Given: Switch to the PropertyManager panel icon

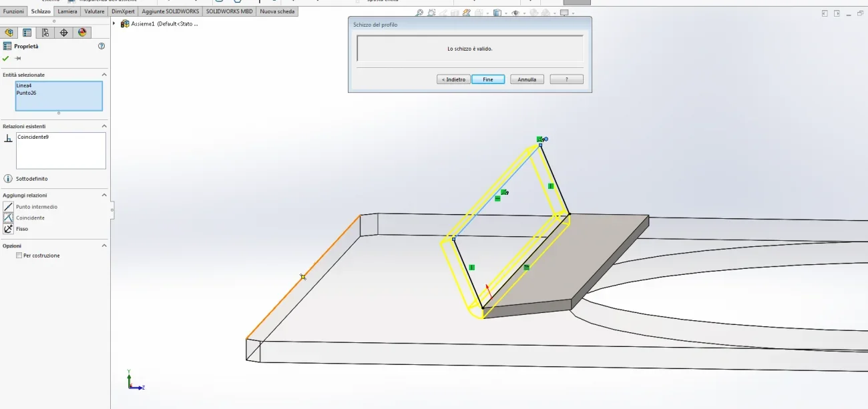Looking at the screenshot, I should pyautogui.click(x=27, y=32).
